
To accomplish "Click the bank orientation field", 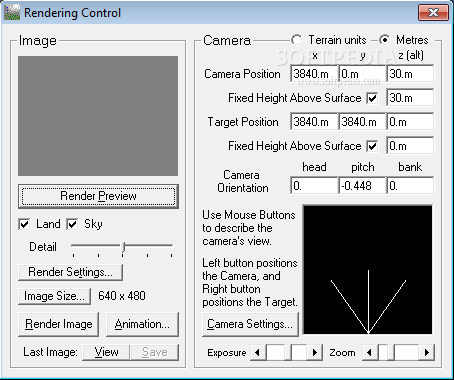I will coord(410,186).
